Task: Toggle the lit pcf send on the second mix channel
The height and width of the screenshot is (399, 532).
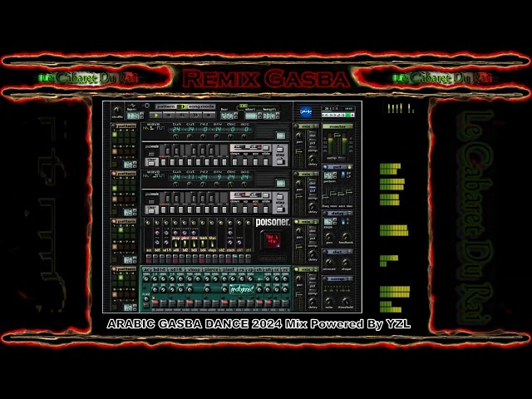Action: (x=313, y=187)
